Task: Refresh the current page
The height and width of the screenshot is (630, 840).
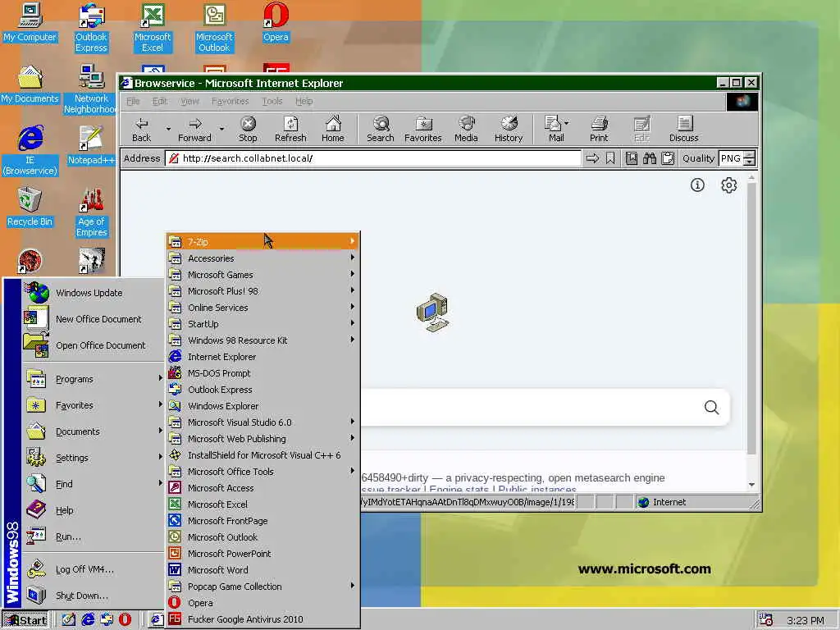Action: 290,129
